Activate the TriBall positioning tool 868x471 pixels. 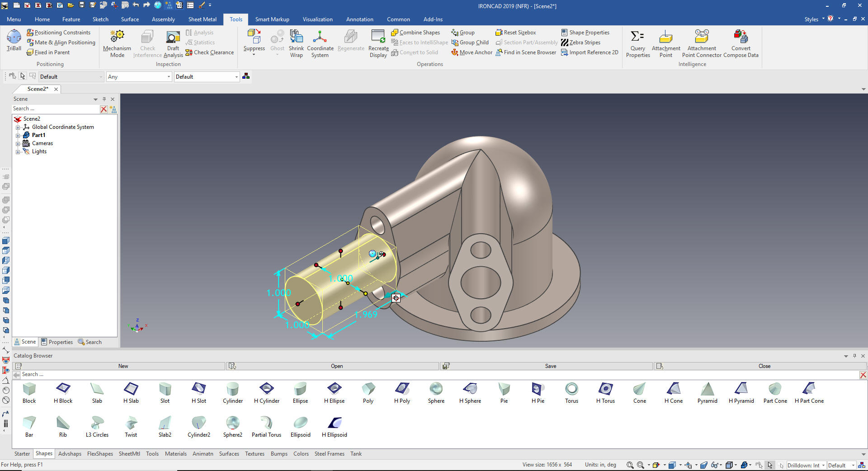[14, 41]
